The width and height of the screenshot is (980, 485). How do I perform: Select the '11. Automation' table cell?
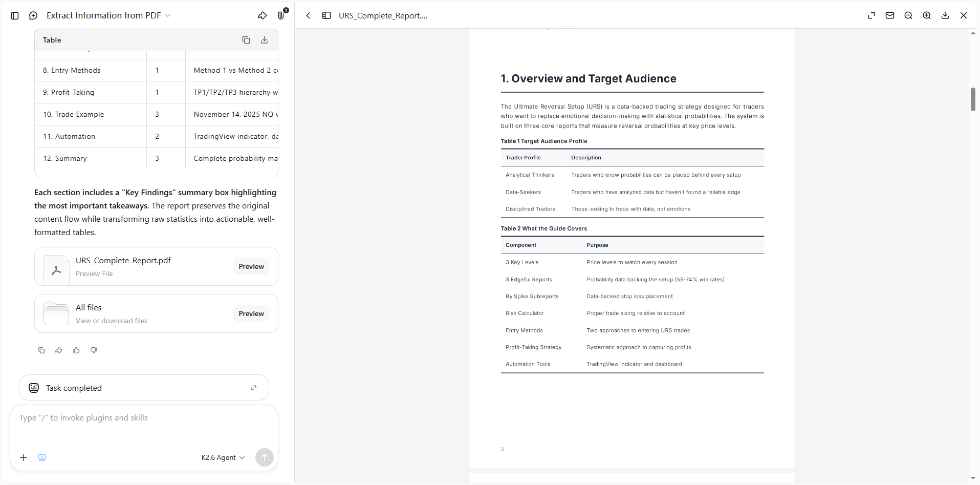[x=91, y=136]
